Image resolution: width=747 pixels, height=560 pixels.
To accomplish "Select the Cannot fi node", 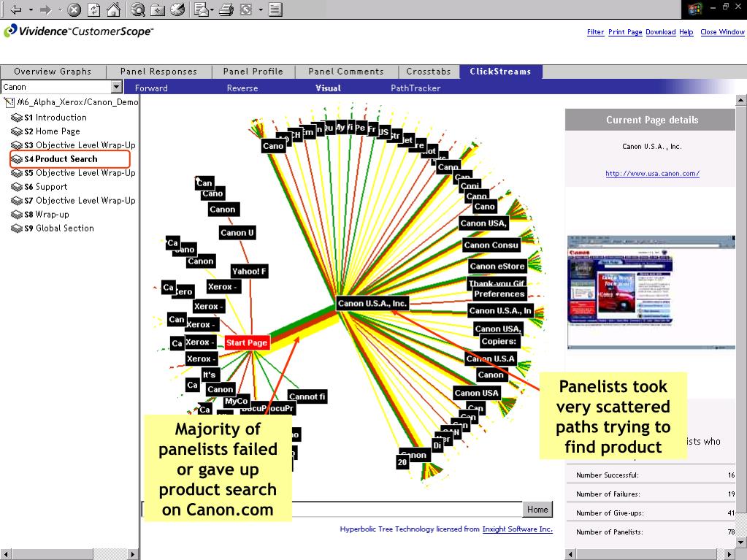I will (307, 396).
